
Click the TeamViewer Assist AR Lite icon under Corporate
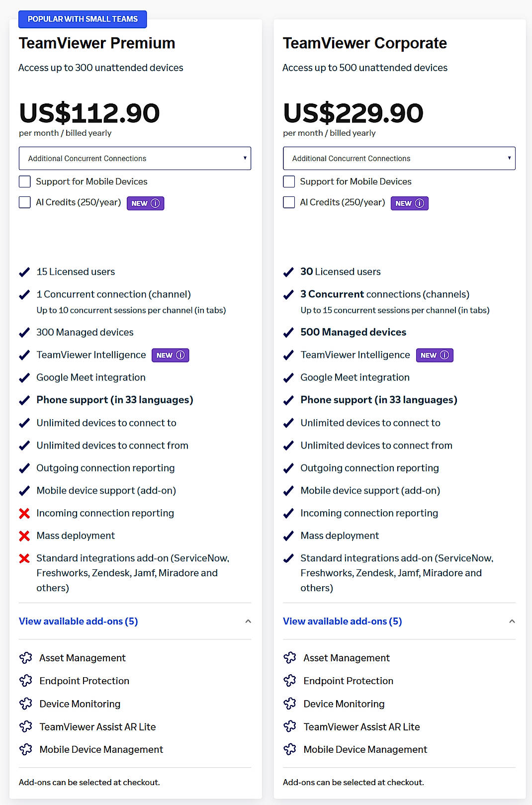click(290, 726)
